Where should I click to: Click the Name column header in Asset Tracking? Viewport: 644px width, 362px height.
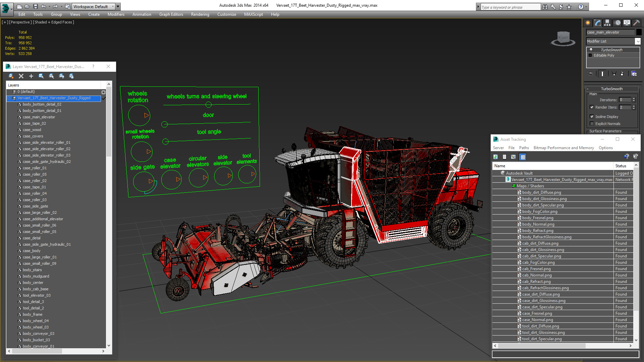pyautogui.click(x=552, y=166)
